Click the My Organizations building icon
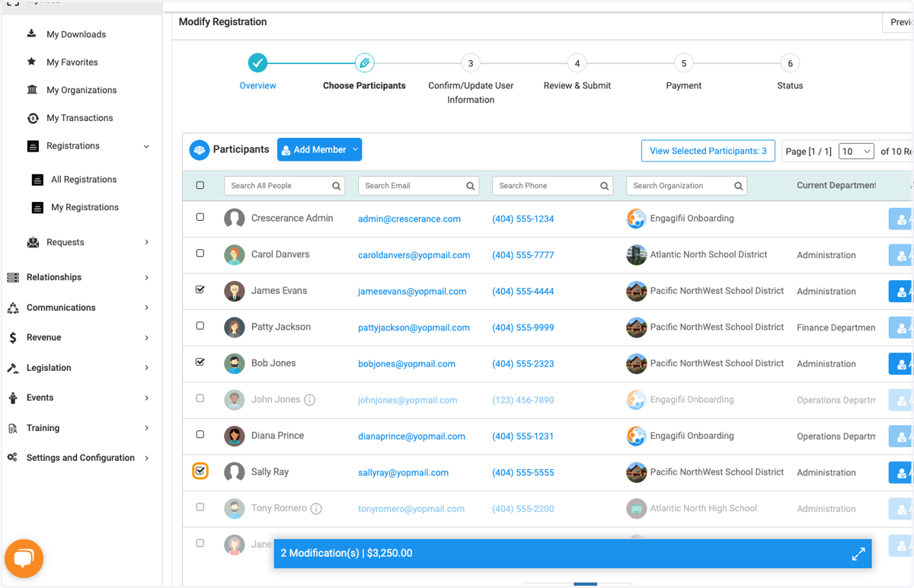The width and height of the screenshot is (914, 588). click(32, 90)
